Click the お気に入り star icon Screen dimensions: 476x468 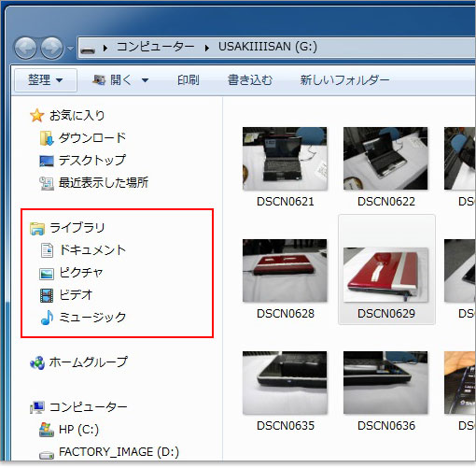coord(36,116)
